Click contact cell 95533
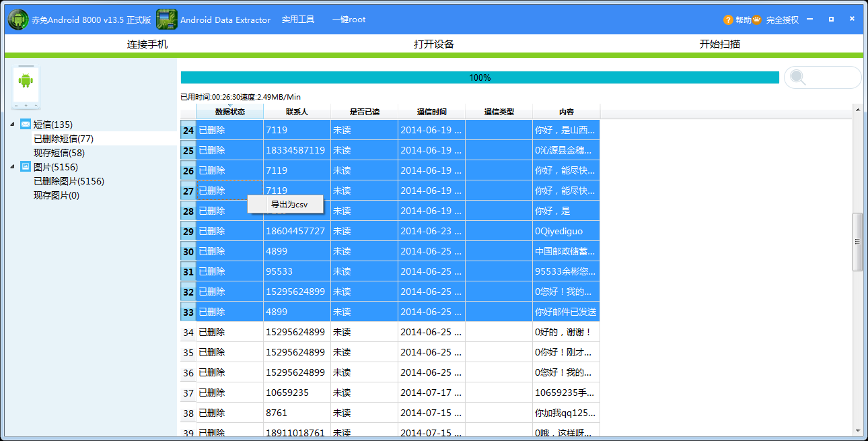Viewport: 868px width, 441px height. point(297,271)
